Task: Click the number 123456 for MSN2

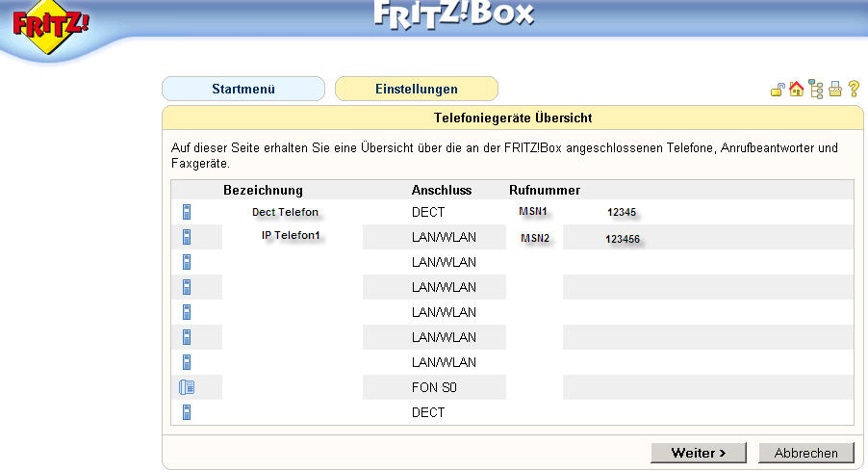Action: coord(623,239)
